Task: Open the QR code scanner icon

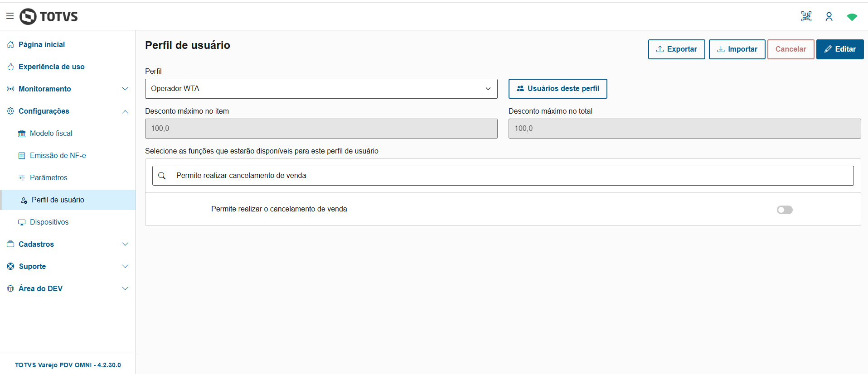Action: pyautogui.click(x=806, y=17)
